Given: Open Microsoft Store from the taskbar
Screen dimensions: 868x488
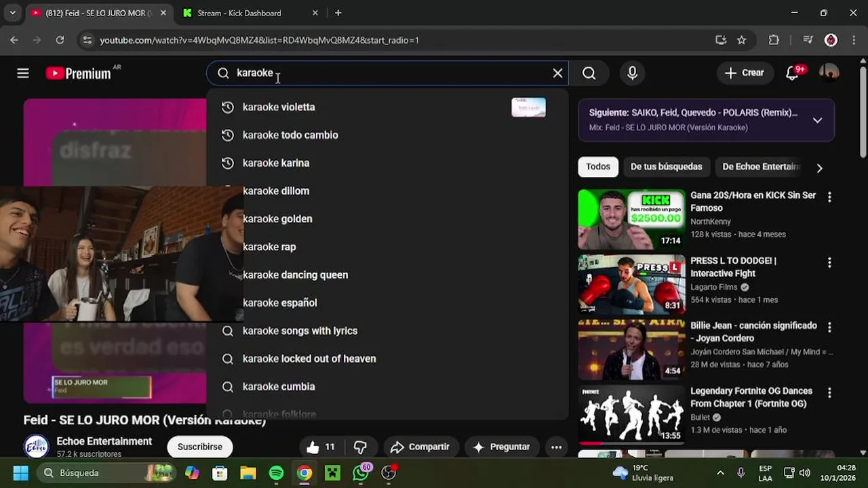Looking at the screenshot, I should point(220,472).
